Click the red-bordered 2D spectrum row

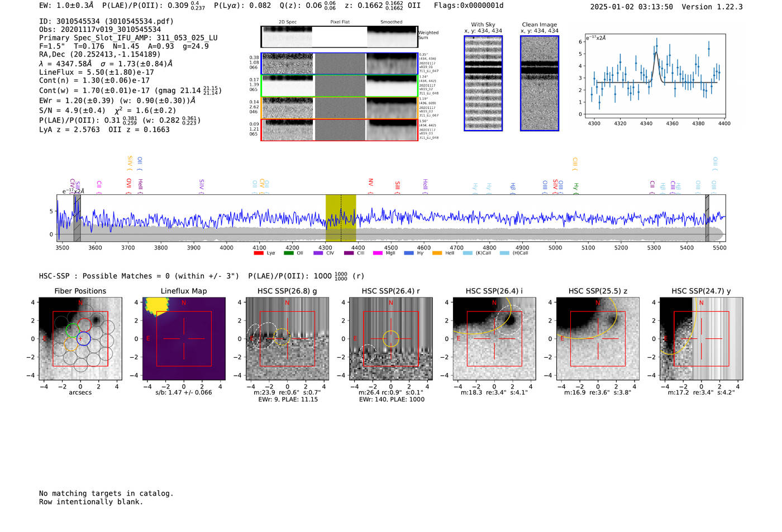(340, 130)
